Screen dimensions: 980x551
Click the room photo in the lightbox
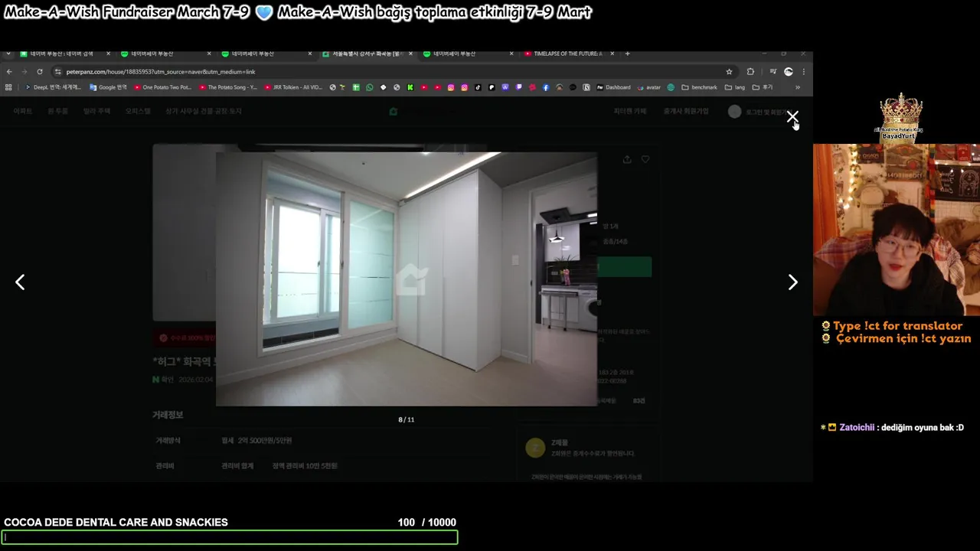(407, 279)
